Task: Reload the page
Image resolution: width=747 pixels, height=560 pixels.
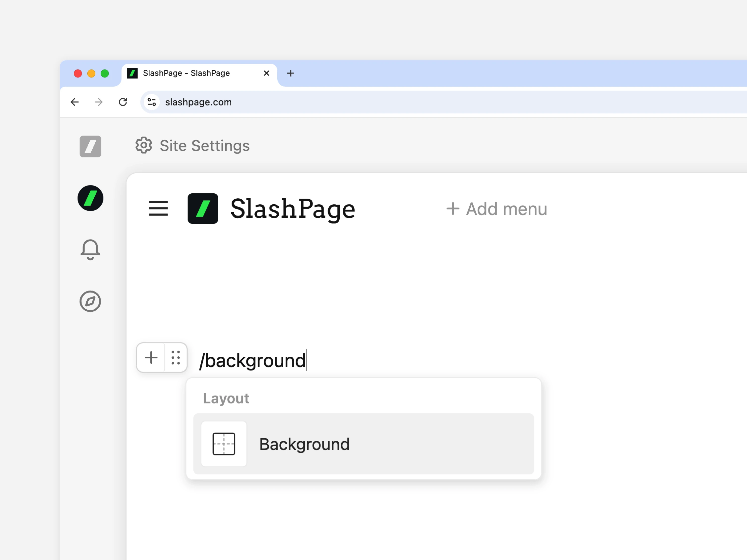Action: click(x=123, y=102)
